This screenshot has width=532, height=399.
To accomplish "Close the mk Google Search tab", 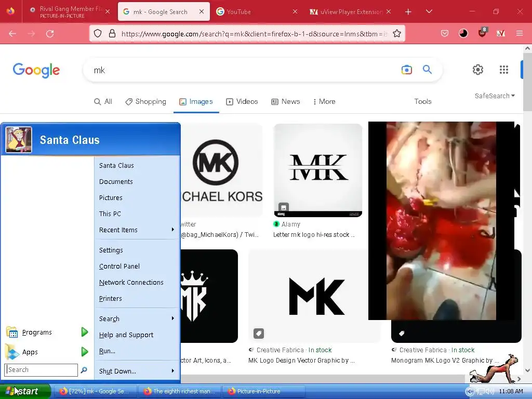I will pyautogui.click(x=202, y=11).
